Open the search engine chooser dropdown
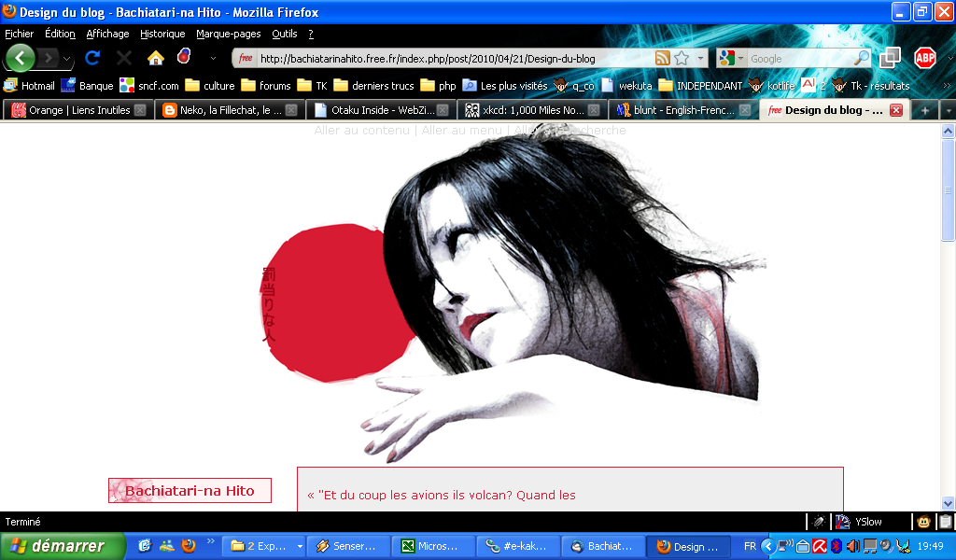The height and width of the screenshot is (560, 956). (740, 59)
